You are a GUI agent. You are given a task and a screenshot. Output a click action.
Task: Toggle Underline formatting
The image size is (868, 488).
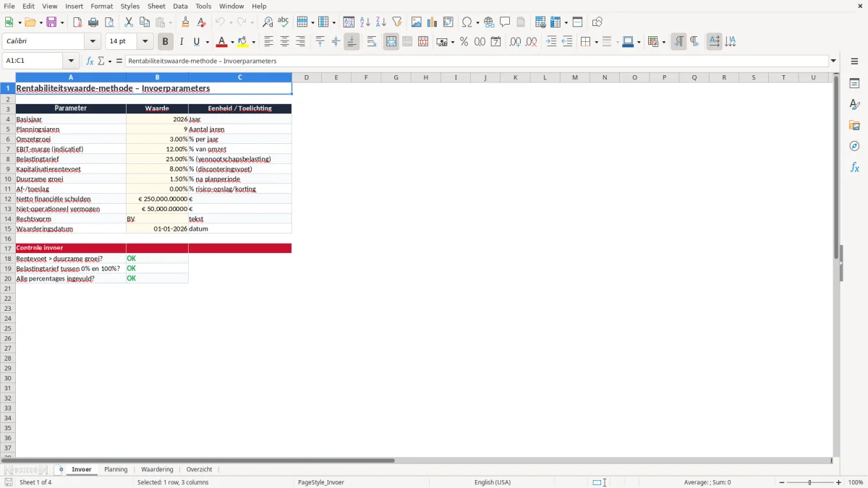tap(196, 42)
